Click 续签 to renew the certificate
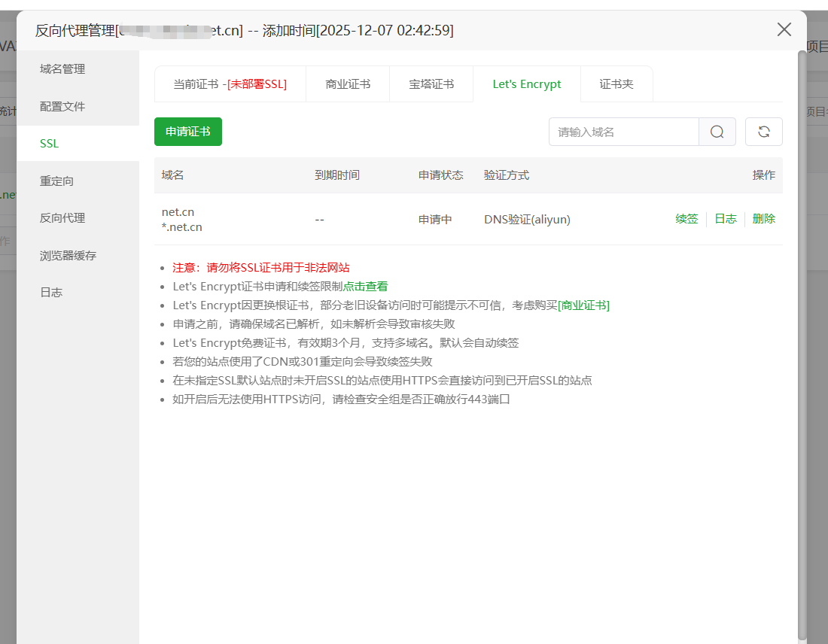 coord(686,219)
